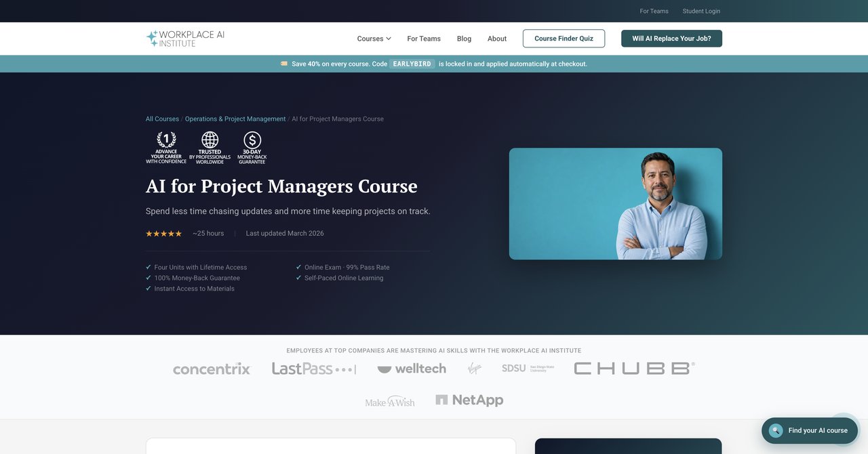This screenshot has width=868, height=454.
Task: Click the AI for Project Managers Course heading
Action: click(281, 186)
